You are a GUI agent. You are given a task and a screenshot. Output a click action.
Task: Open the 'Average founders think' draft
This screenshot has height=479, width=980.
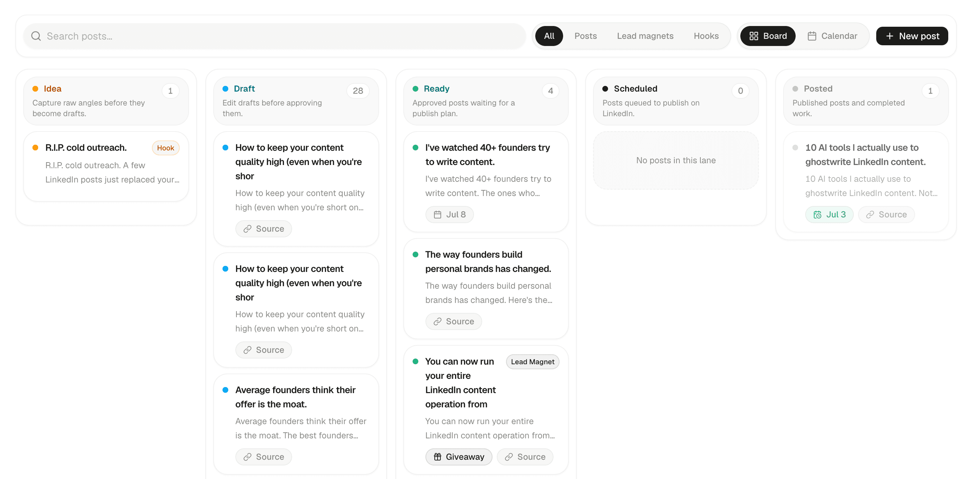296,424
